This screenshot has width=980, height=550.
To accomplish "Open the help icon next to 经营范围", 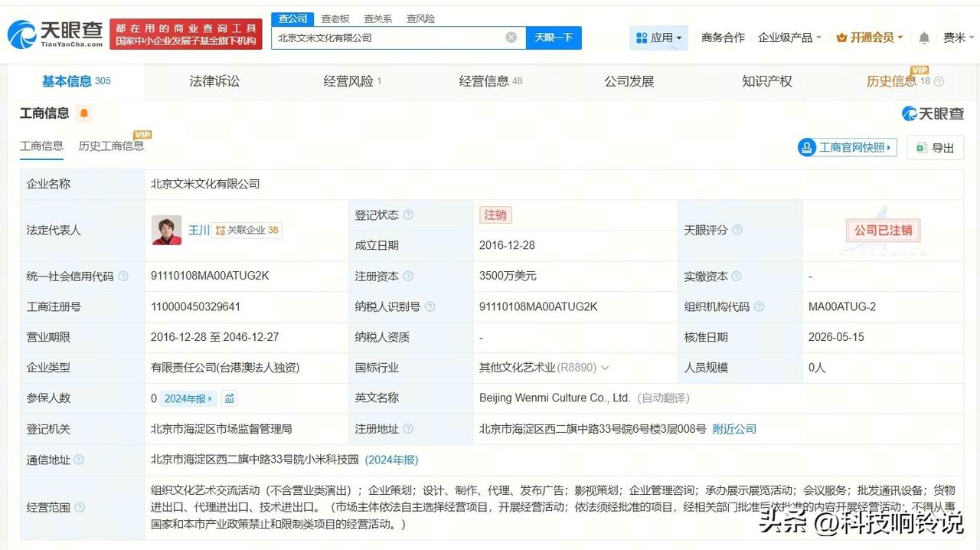I will [80, 507].
